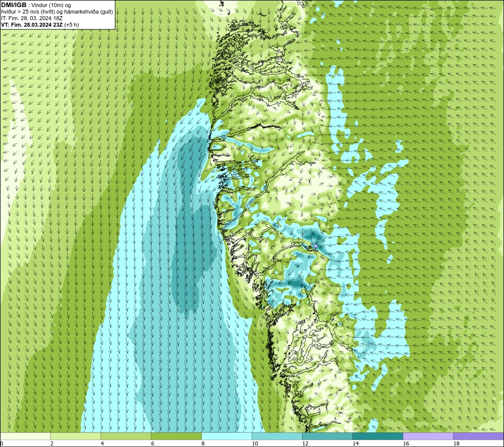504x447 pixels.
Task: Click the "IT: Fim. 28. 03. 2024 18Z" line
Action: point(32,18)
